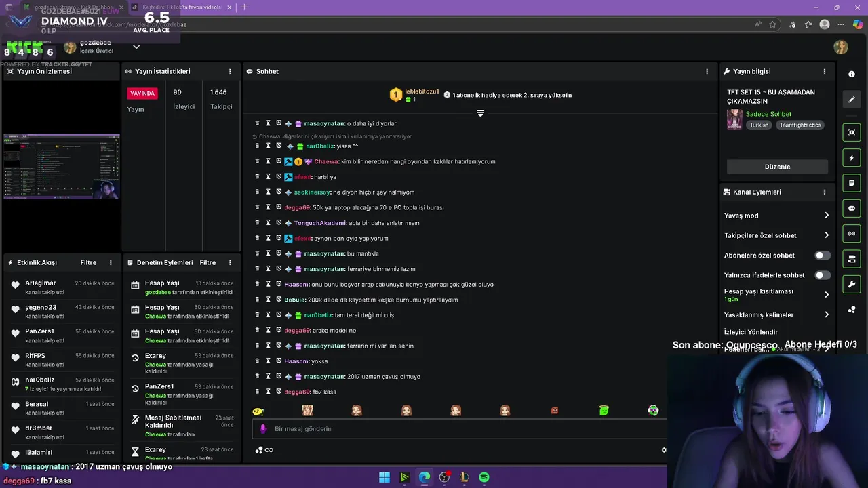Toggle the camera stream info sidebar icon
Screen dimensions: 868x488
point(852,259)
